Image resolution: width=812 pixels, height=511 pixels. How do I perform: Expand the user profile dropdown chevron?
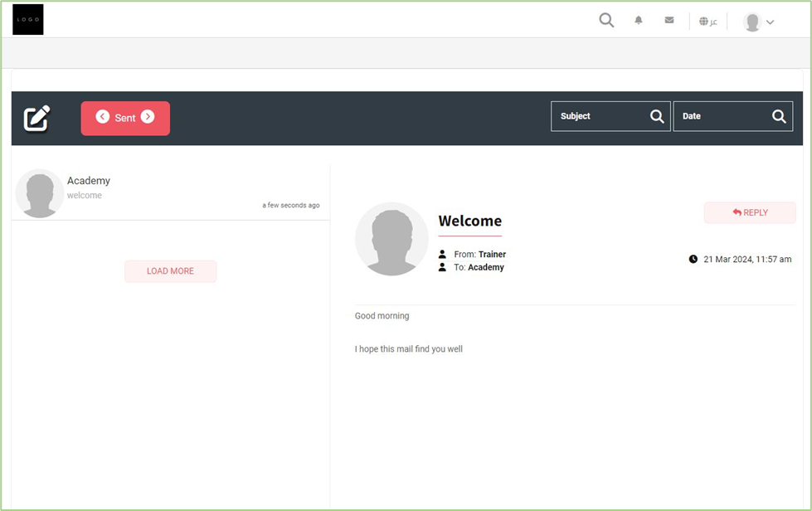pos(771,22)
